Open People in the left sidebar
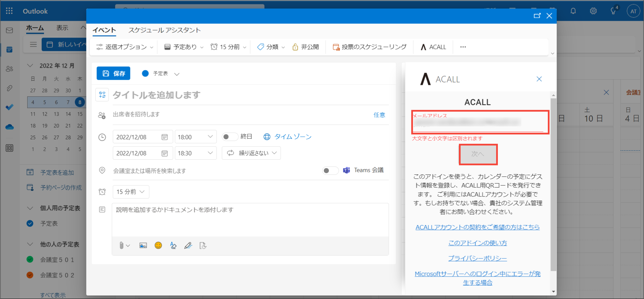Viewport: 644px width, 299px height. click(9, 69)
